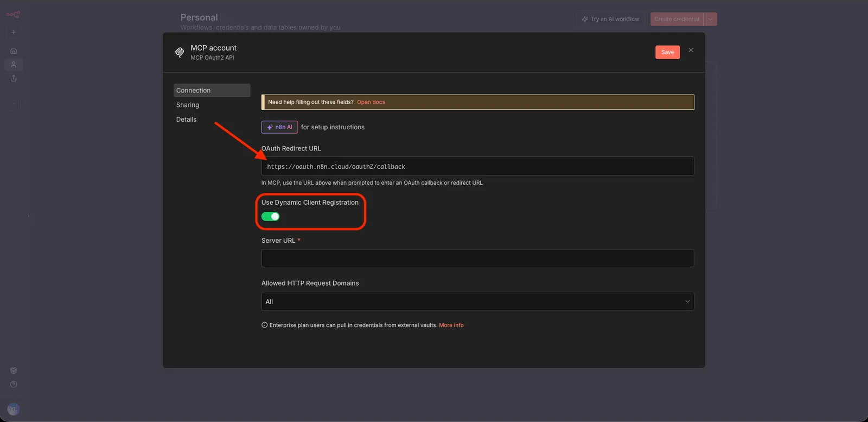This screenshot has height=422, width=868.
Task: Click the user avatar at bottom left
Action: coord(14,410)
